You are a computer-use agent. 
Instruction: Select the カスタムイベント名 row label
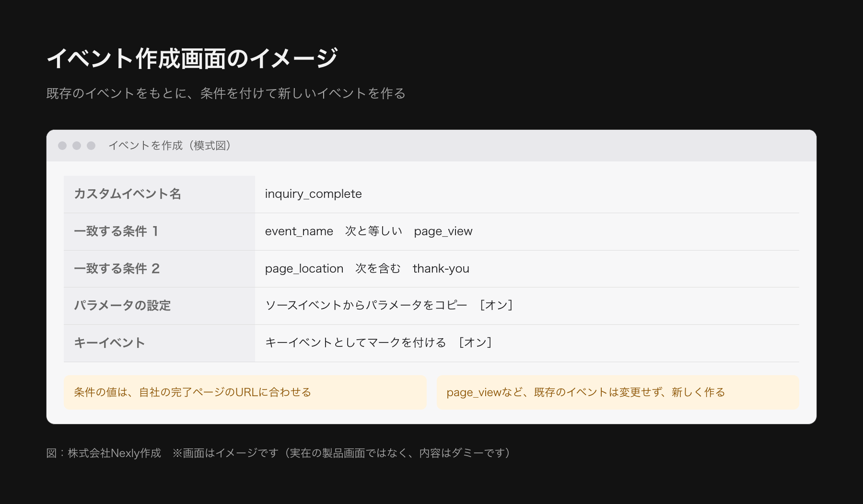tap(128, 194)
